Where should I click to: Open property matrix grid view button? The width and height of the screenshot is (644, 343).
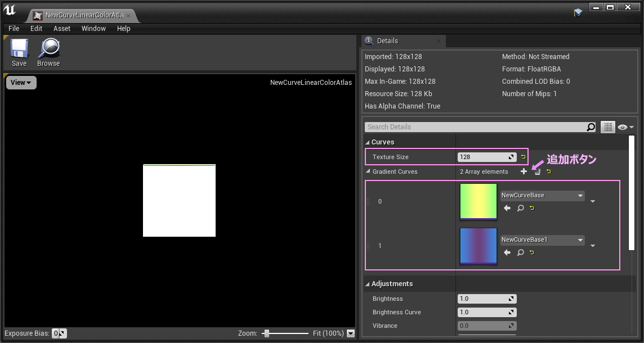pos(607,127)
